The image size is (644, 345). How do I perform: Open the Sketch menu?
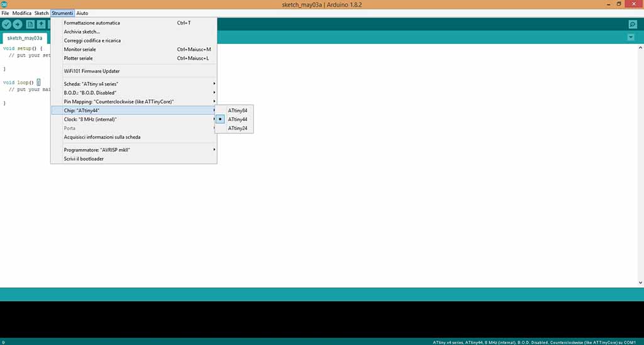pos(41,13)
